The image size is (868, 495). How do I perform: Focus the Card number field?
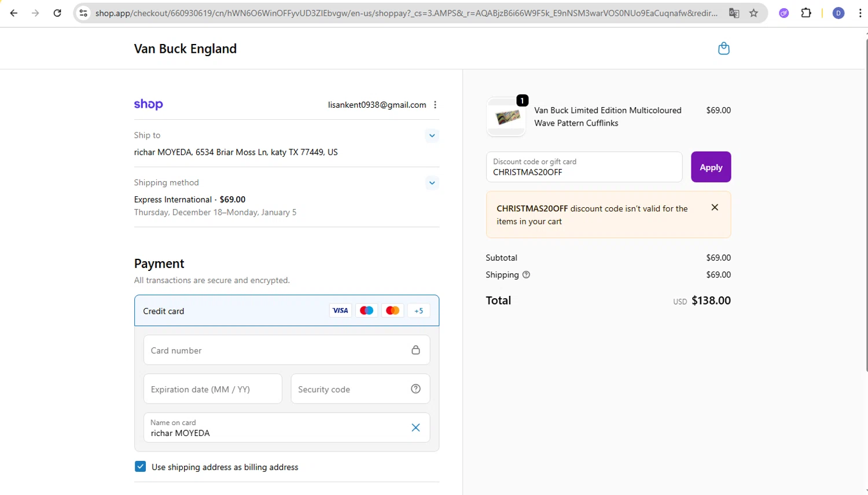click(x=286, y=350)
